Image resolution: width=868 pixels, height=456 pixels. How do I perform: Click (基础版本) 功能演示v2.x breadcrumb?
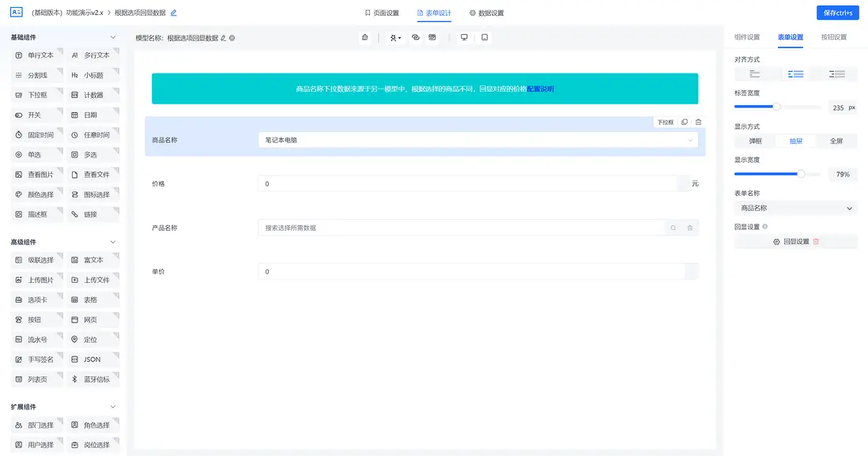67,13
